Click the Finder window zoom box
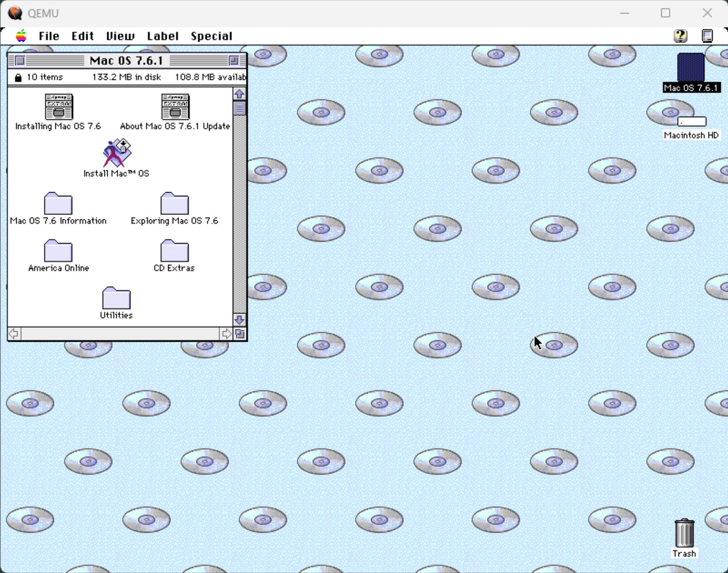Image resolution: width=728 pixels, height=573 pixels. point(234,61)
